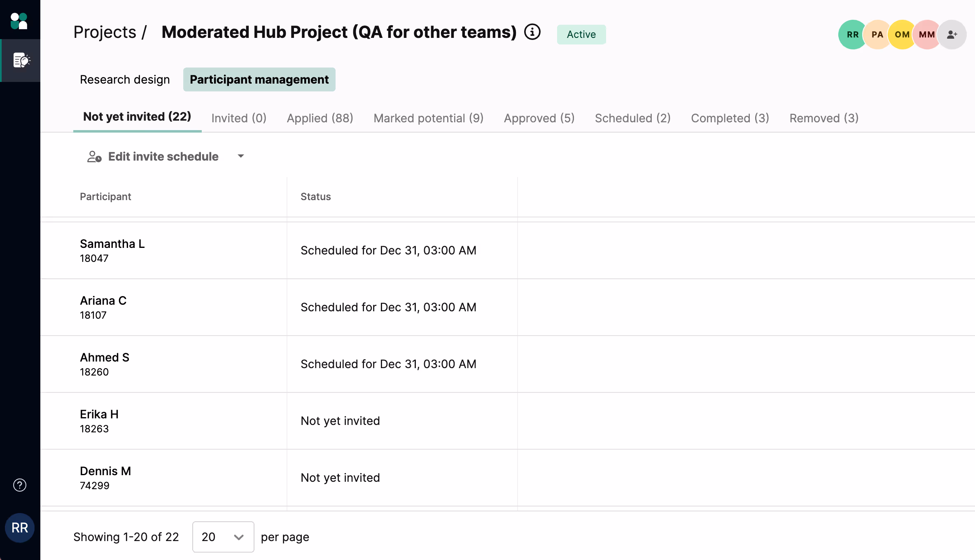Open the Marked potential (9) tab

click(428, 118)
